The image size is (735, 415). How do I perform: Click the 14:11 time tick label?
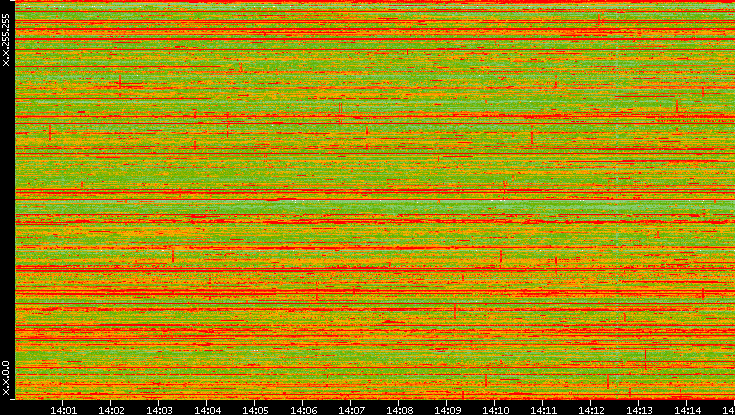(543, 410)
